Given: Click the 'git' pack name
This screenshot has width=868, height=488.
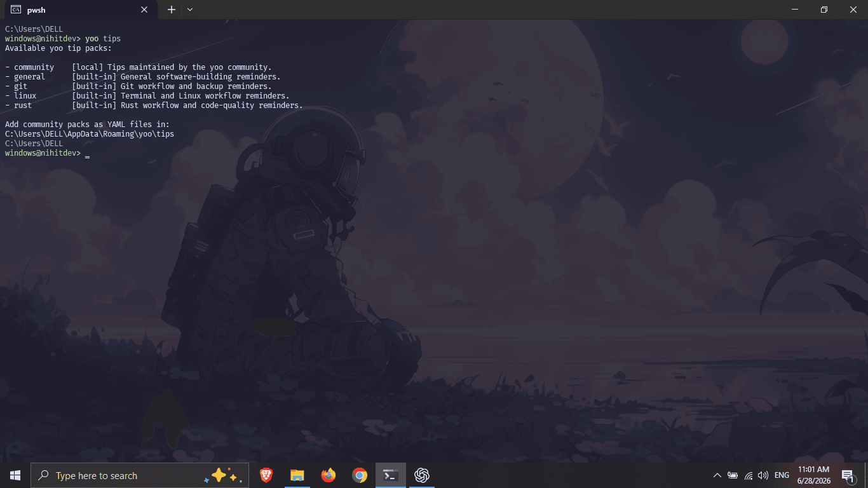Looking at the screenshot, I should [x=21, y=86].
